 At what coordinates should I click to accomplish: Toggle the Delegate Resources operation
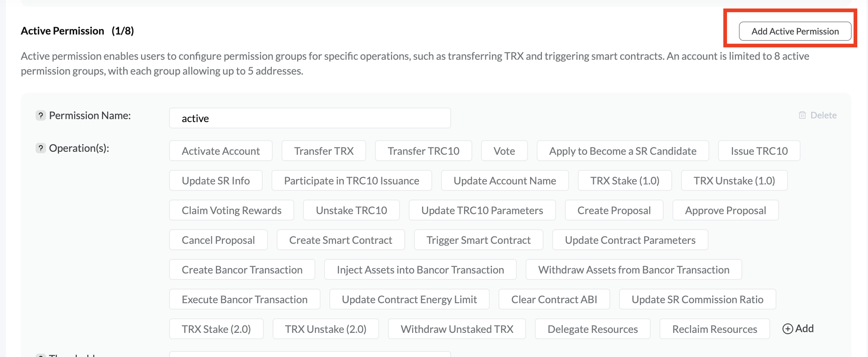click(592, 329)
